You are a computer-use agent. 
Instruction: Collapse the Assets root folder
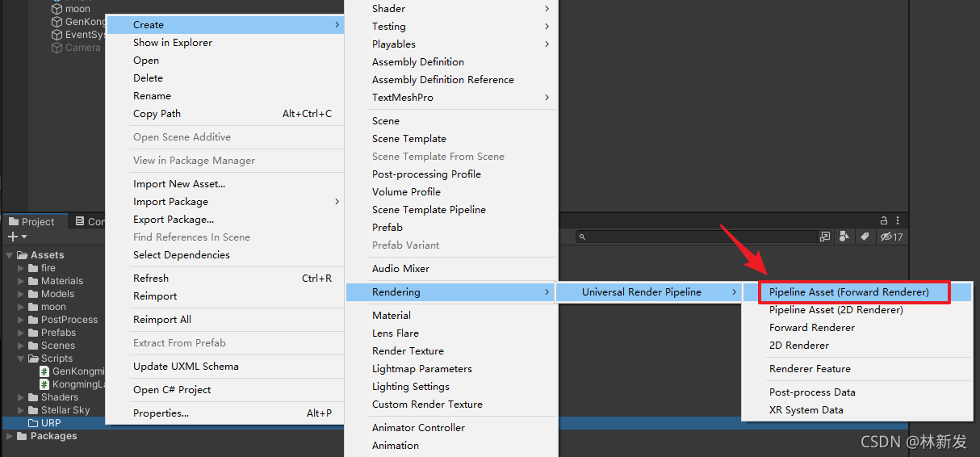tap(10, 255)
